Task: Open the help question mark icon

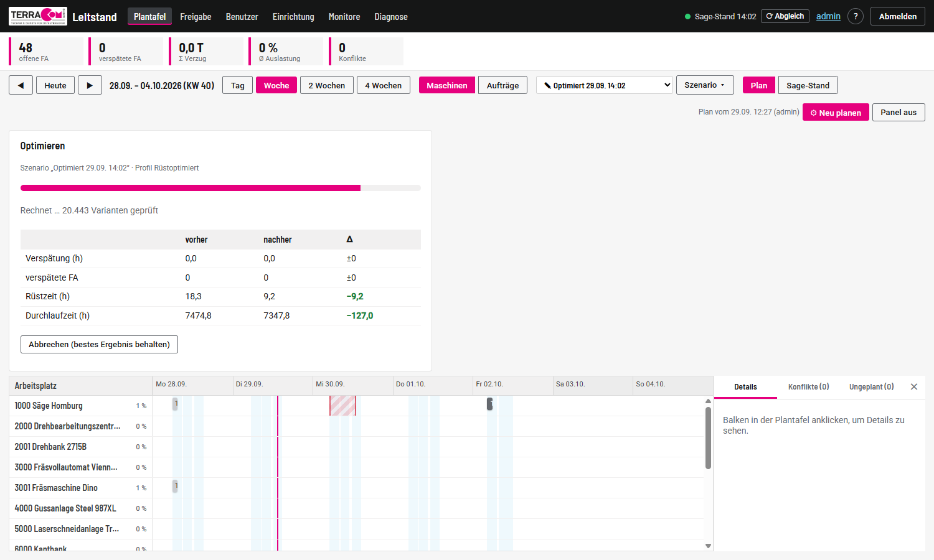Action: (856, 16)
